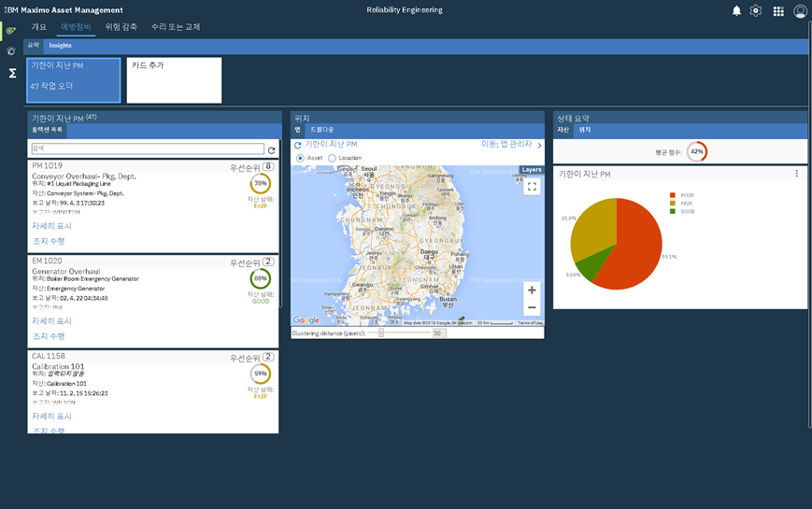Select the PM 1019 record title
This screenshot has width=812, height=509.
47,165
